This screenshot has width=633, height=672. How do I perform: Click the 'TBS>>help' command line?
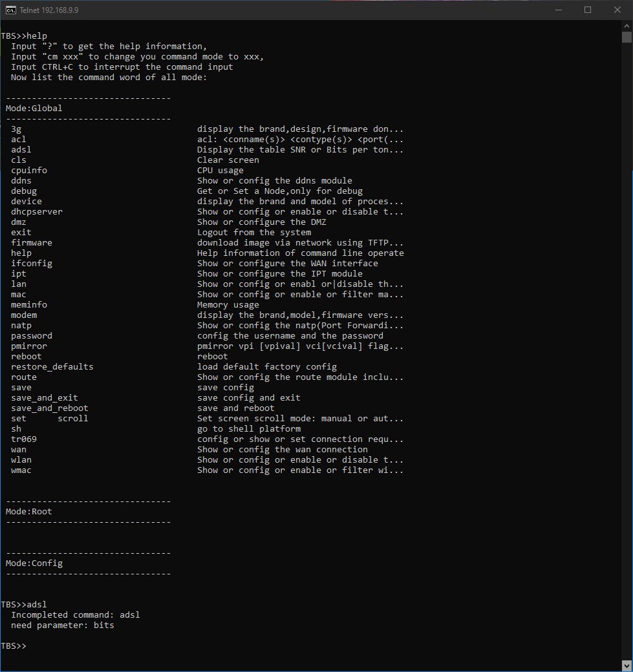point(24,36)
